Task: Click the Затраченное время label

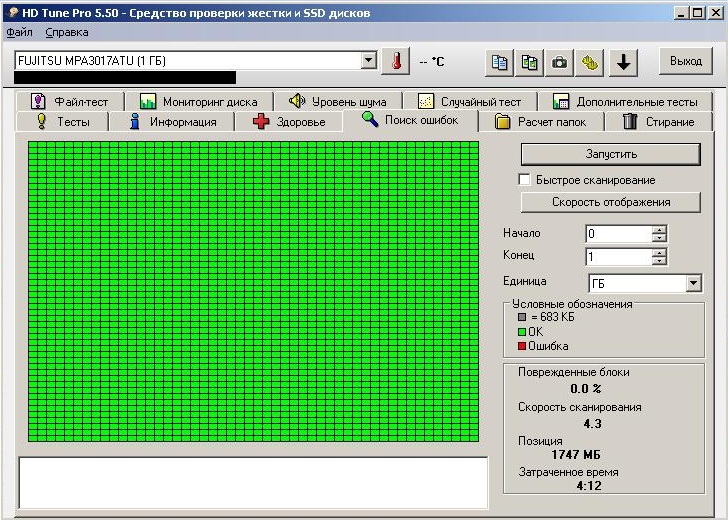Action: point(569,472)
